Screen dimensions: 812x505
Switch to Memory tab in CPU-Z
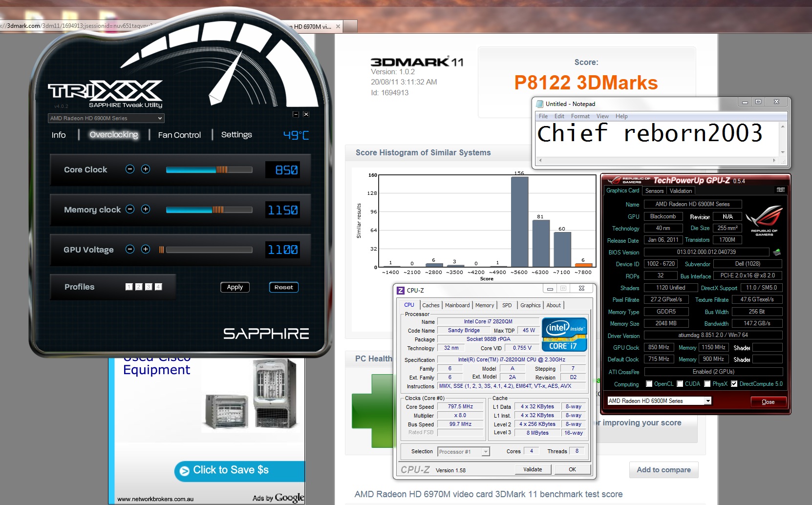coord(485,305)
